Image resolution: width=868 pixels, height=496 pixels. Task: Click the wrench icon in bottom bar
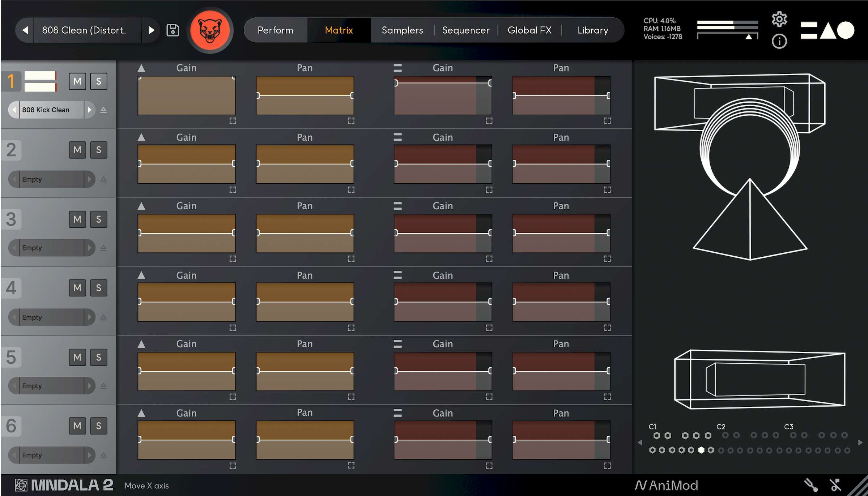pyautogui.click(x=810, y=485)
